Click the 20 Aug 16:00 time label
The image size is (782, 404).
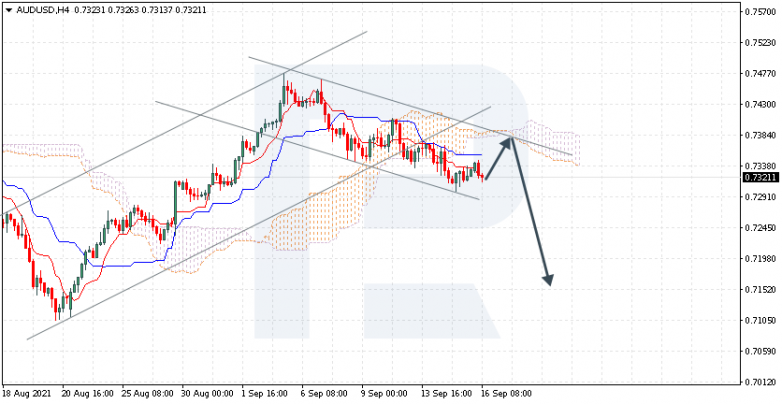pos(88,394)
